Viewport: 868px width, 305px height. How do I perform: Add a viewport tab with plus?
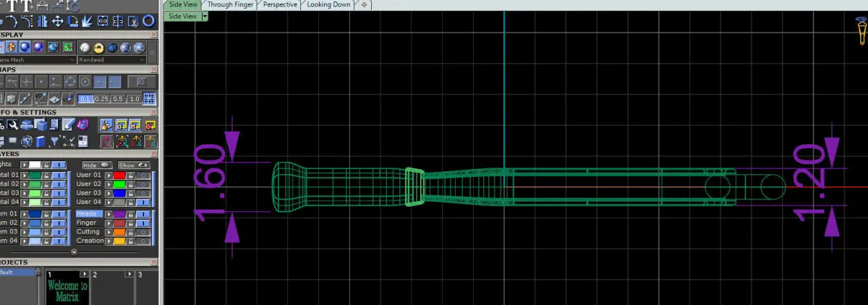pos(364,4)
